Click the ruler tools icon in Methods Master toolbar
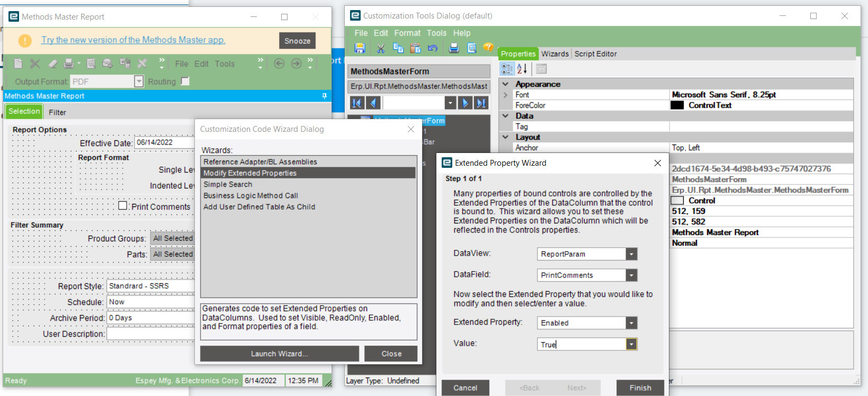 click(x=142, y=64)
